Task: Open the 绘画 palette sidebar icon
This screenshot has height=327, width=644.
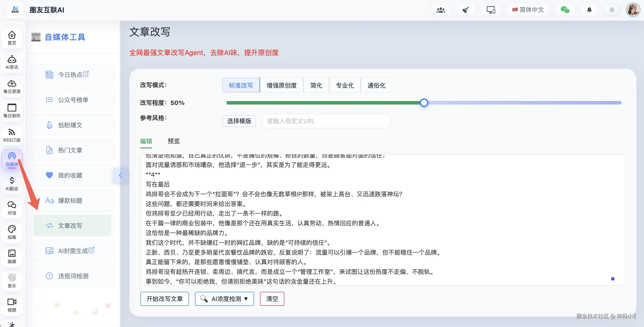Action: 12,232
